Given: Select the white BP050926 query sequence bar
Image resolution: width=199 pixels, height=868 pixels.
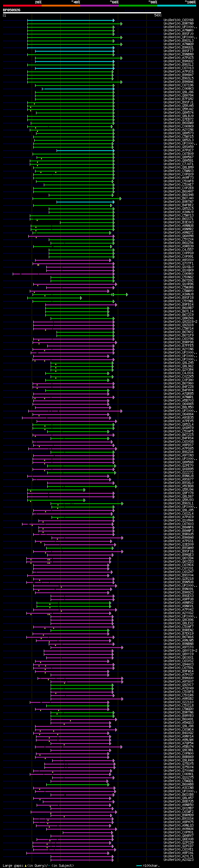Looking at the screenshot, I should (82, 13).
